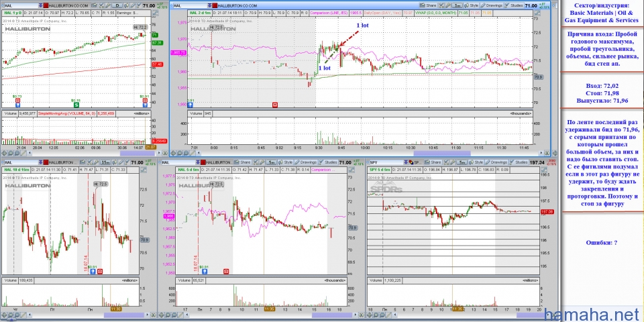Click red symbol icon beside HALLIBURTON in 1m chart
644x322 pixels.
(215, 5)
